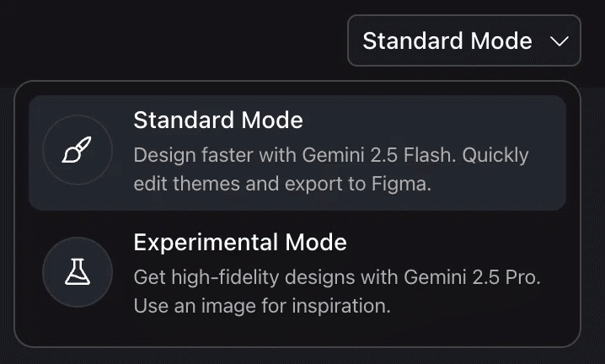Select the circular brush icon in the menu
The image size is (605, 364).
coord(77,150)
